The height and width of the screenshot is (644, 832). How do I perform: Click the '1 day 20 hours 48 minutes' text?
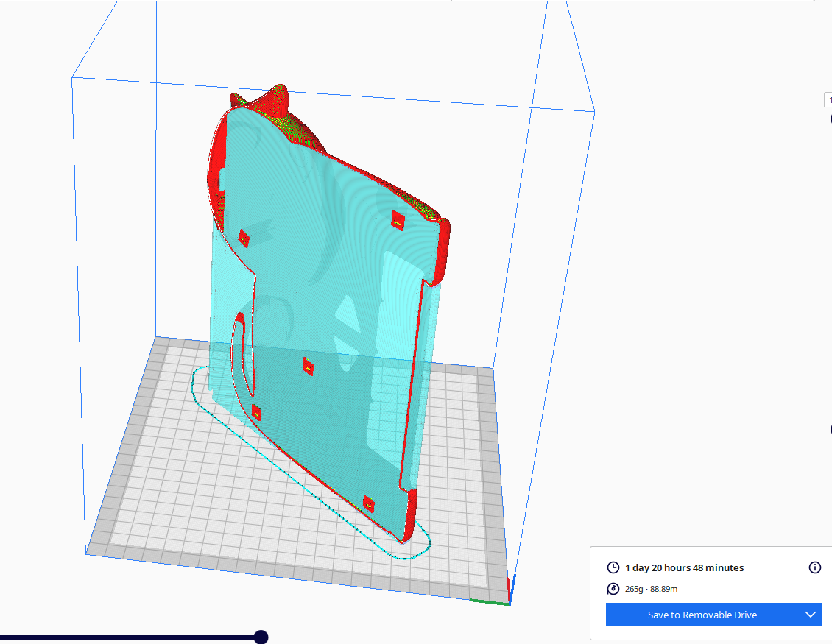tap(685, 567)
